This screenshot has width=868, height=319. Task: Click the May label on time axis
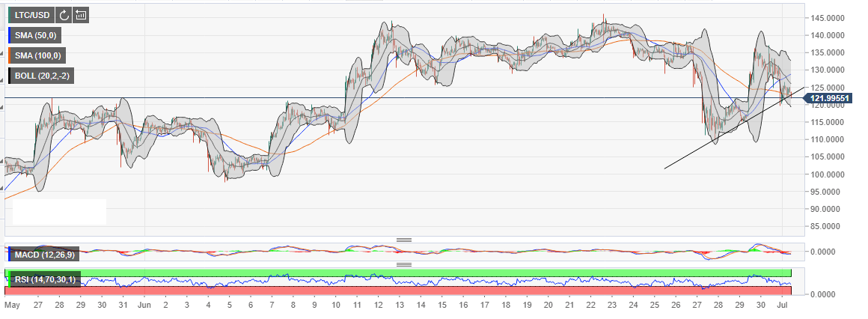coord(13,306)
